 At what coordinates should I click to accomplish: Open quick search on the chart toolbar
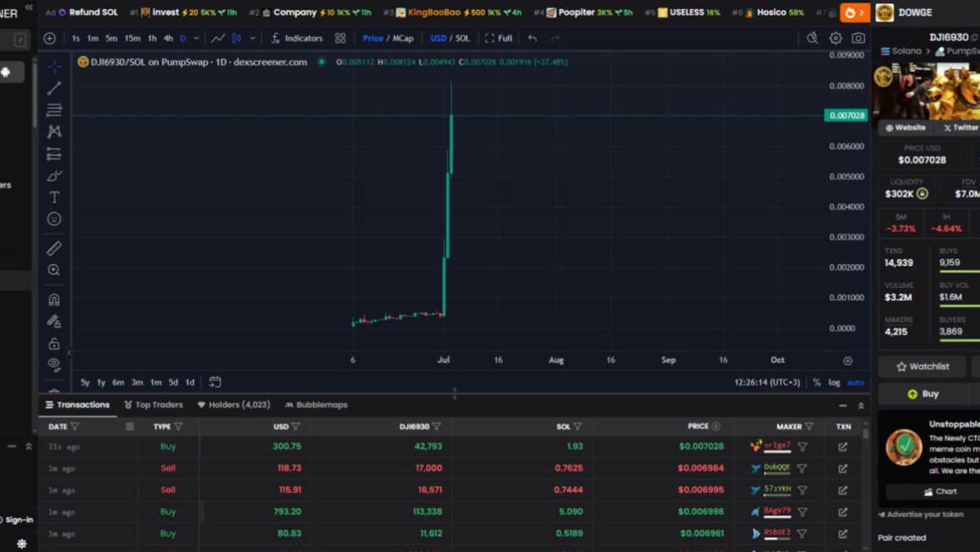click(x=812, y=38)
